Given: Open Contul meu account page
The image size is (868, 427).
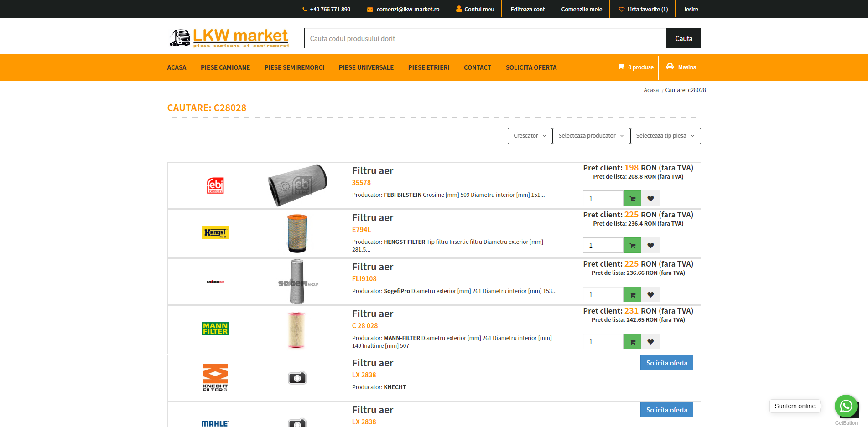Looking at the screenshot, I should (x=475, y=9).
